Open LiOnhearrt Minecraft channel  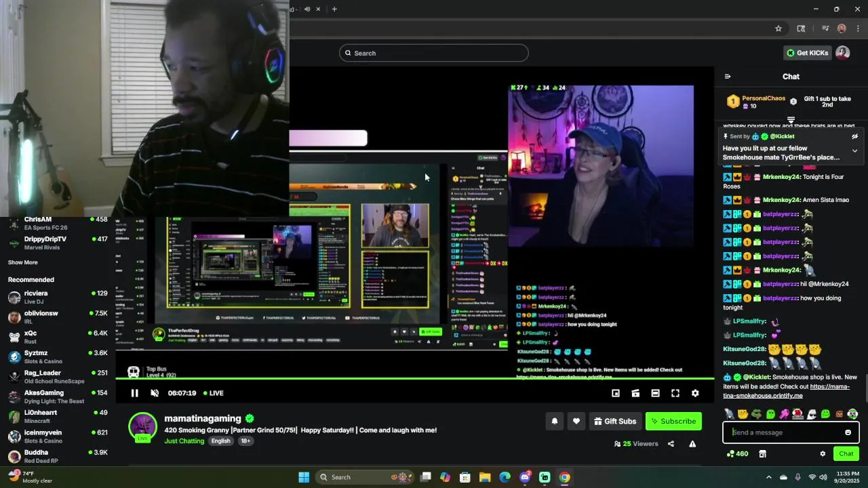[58, 416]
